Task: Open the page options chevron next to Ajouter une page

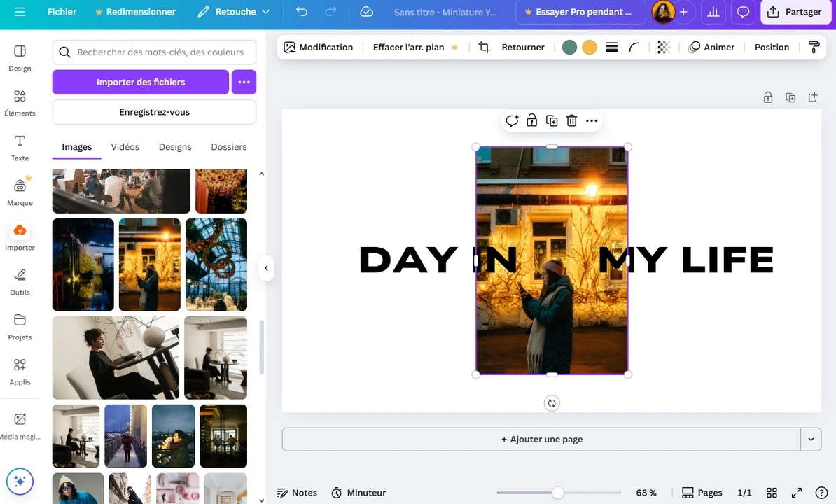Action: point(811,439)
